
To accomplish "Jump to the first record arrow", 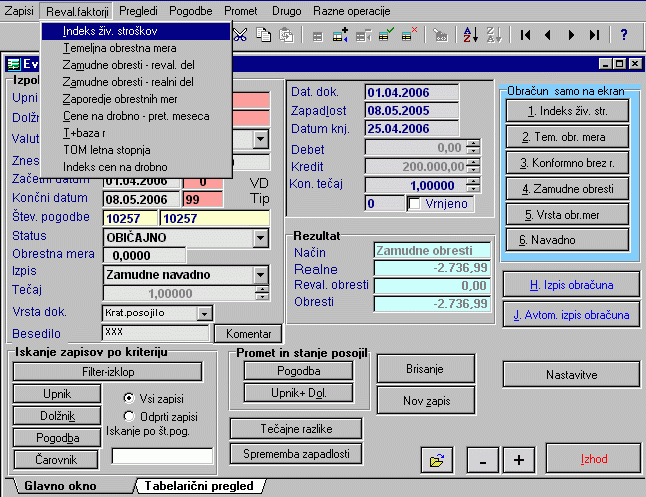I will [x=525, y=35].
